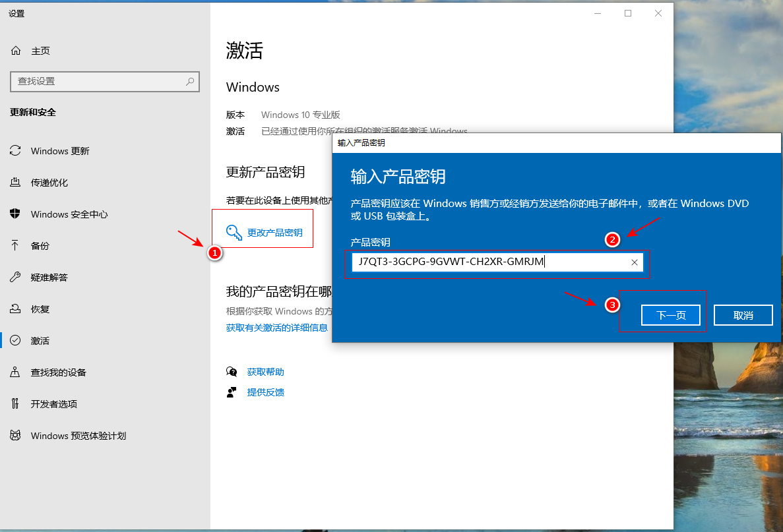Open 查找我的设备 settings
This screenshot has width=783, height=532.
59,373
